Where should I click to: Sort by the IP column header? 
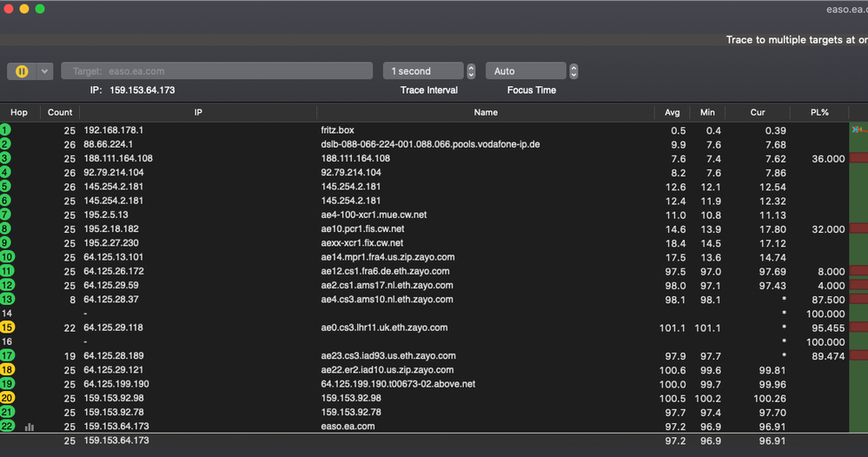[198, 112]
